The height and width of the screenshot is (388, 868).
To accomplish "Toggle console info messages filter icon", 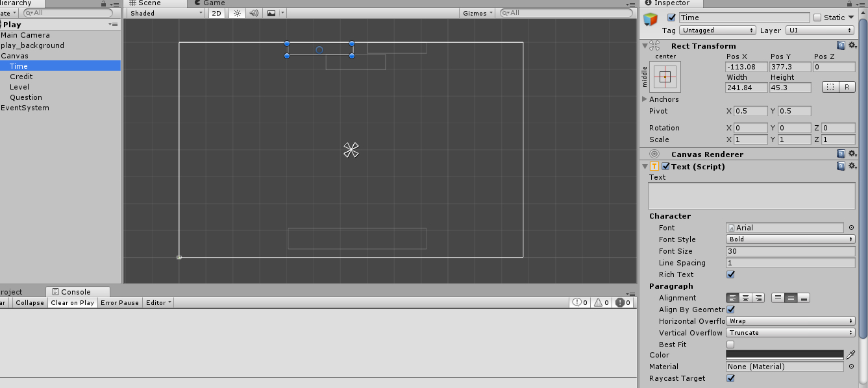I will [x=580, y=303].
